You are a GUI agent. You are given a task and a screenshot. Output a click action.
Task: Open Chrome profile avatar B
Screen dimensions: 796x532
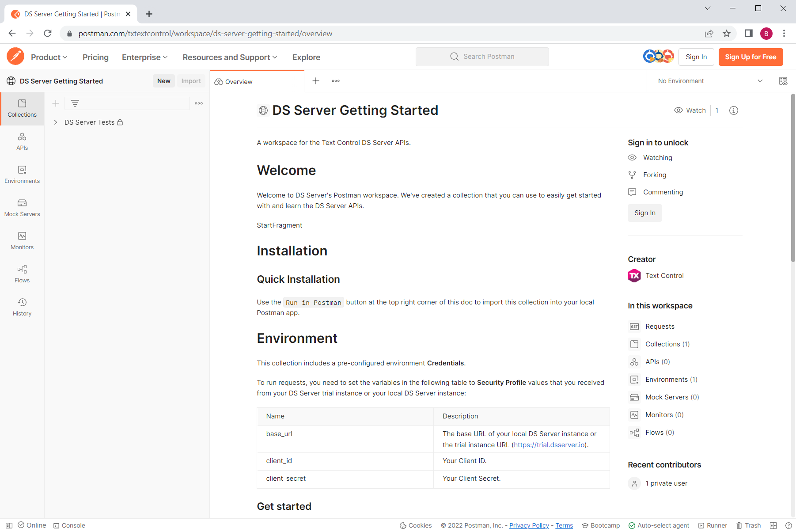coord(766,34)
